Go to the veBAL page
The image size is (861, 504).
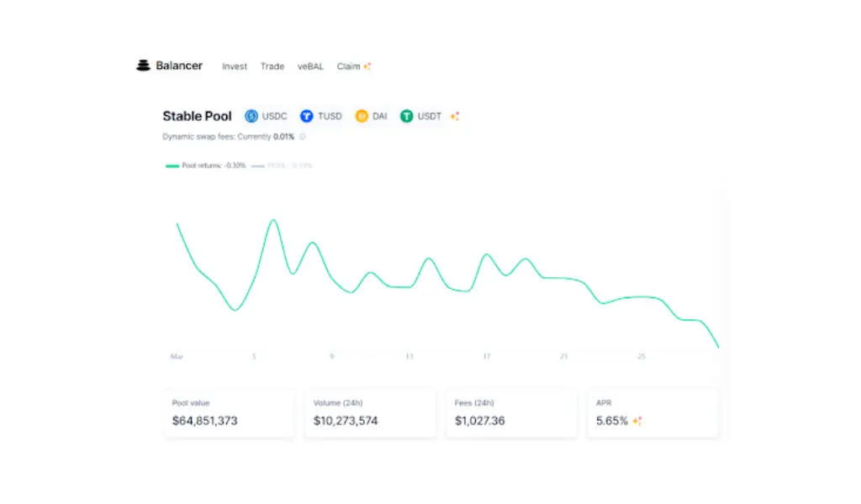pos(310,66)
